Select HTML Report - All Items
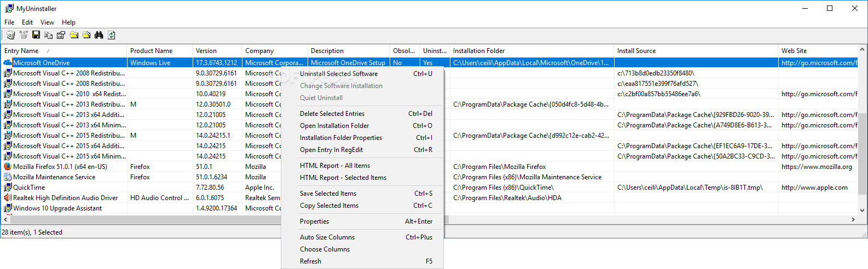Screen dimensions: 868x269 pyautogui.click(x=362, y=166)
